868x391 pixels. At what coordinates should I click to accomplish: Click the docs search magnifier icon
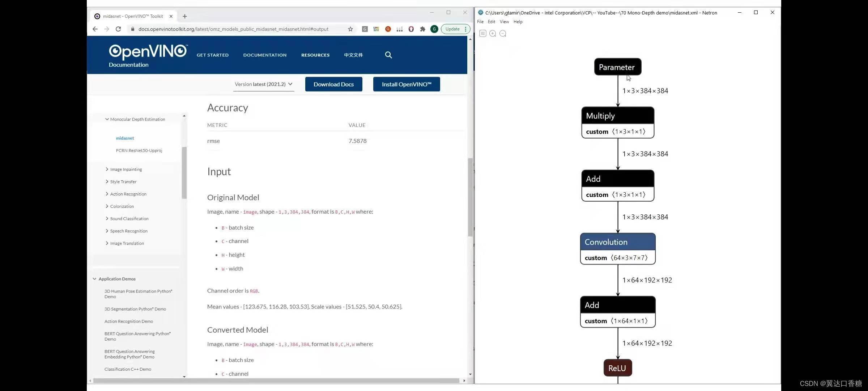pyautogui.click(x=388, y=55)
